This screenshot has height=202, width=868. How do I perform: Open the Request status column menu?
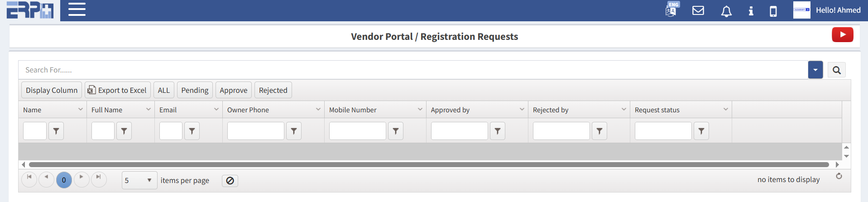[x=725, y=110]
